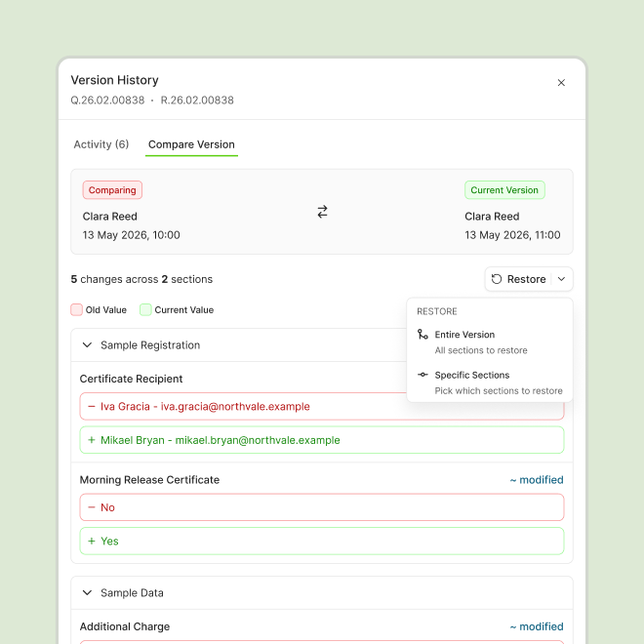Click 'R.26.02.00838' reference number
The height and width of the screenshot is (644, 644).
(197, 101)
